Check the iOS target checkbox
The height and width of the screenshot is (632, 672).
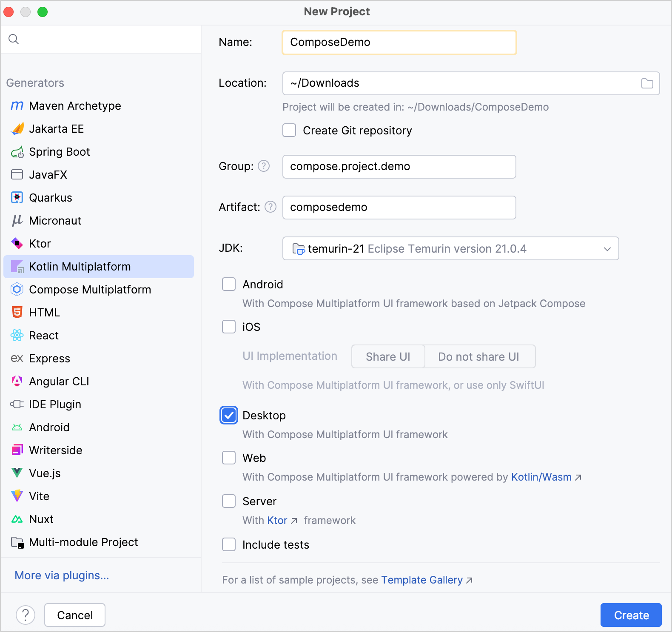pos(229,327)
